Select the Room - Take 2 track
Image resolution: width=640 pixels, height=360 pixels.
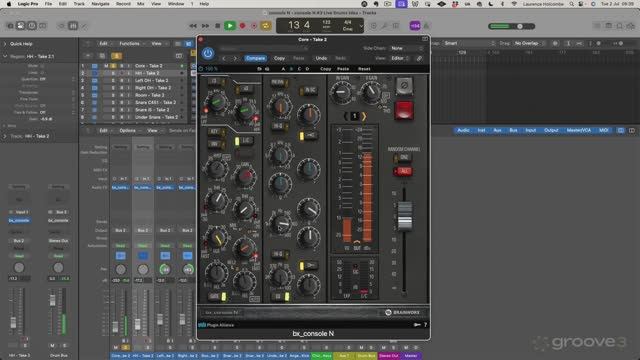pyautogui.click(x=150, y=95)
